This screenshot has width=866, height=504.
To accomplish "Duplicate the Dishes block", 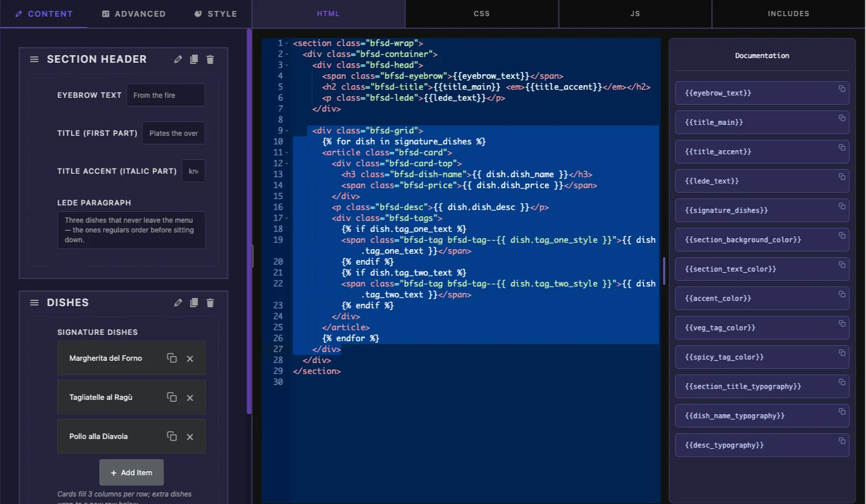I will click(x=194, y=303).
